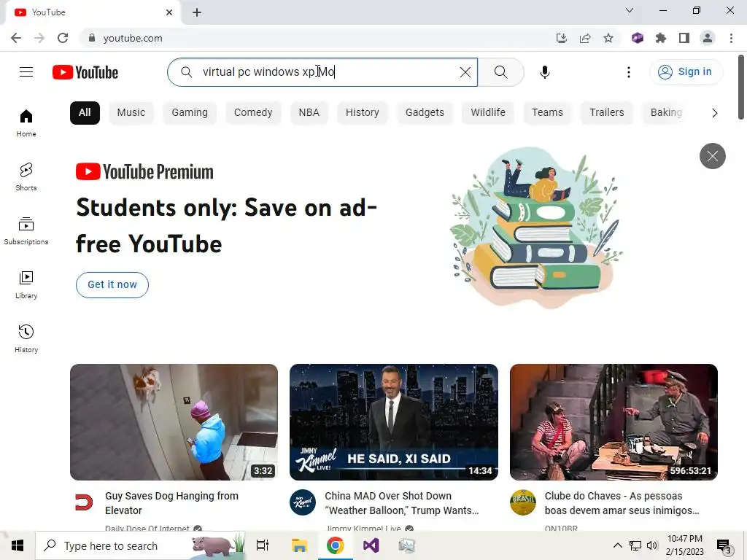Show hidden system tray icons
Image resolution: width=747 pixels, height=560 pixels.
[617, 545]
